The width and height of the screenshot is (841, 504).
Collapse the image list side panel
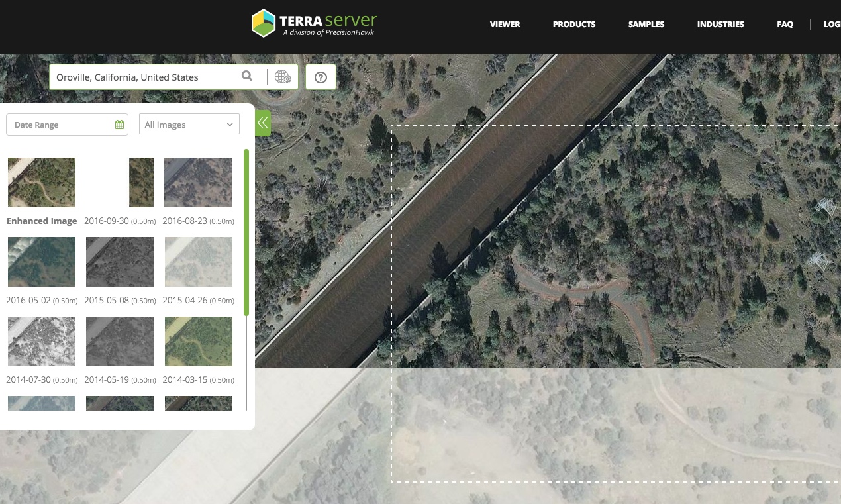[x=263, y=123]
